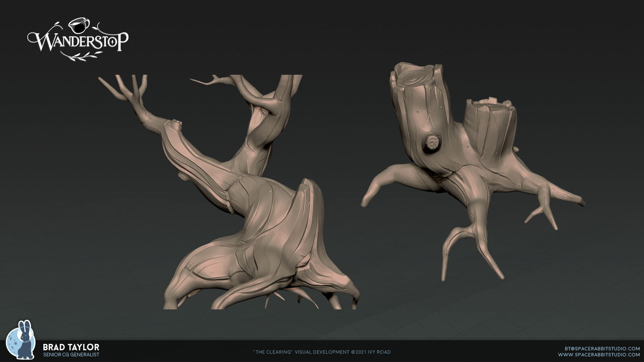Click the "THE CLEARING" visual development caption

pos(322,352)
